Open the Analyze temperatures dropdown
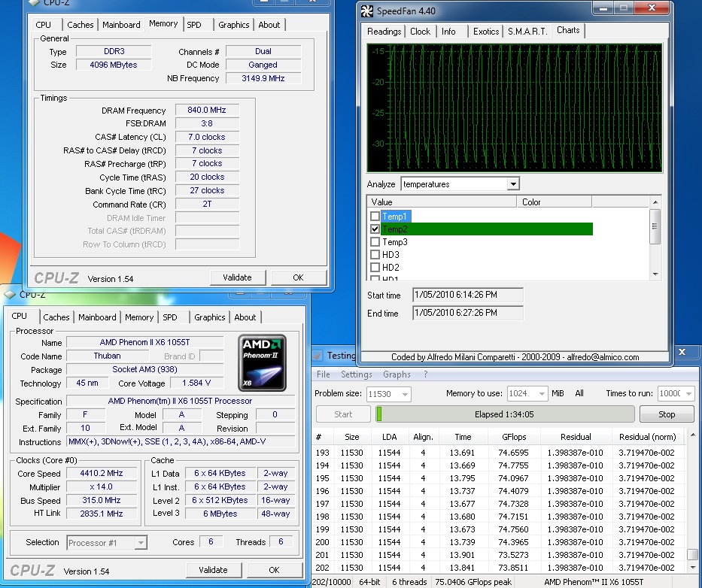The height and width of the screenshot is (588, 702). 513,184
